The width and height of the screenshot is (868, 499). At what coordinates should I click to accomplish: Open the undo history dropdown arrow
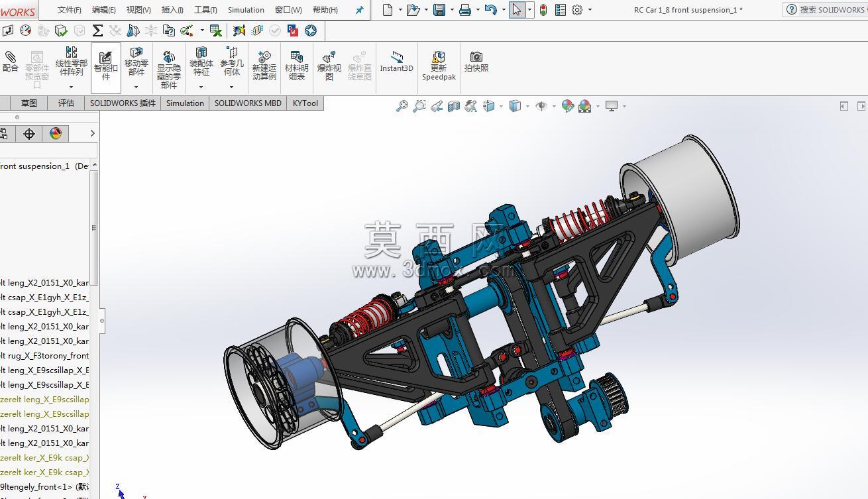click(x=504, y=10)
